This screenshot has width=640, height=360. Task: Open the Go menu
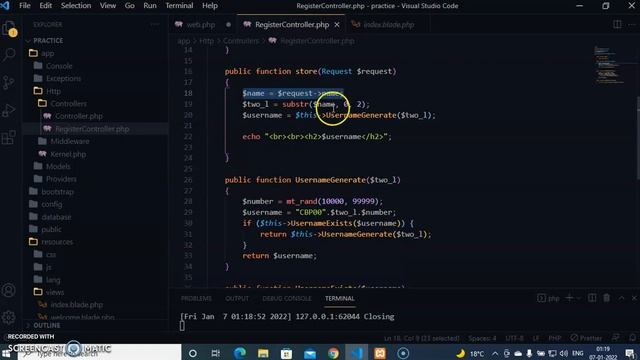pyautogui.click(x=129, y=6)
